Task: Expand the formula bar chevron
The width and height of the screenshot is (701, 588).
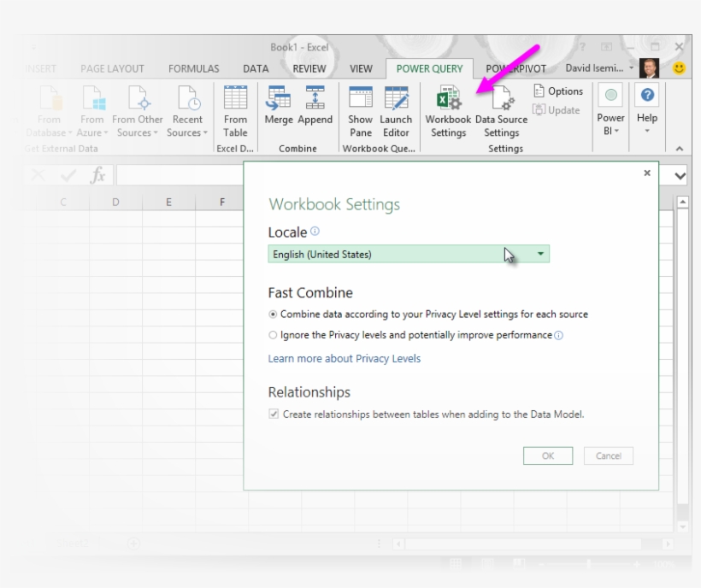Action: 680,176
